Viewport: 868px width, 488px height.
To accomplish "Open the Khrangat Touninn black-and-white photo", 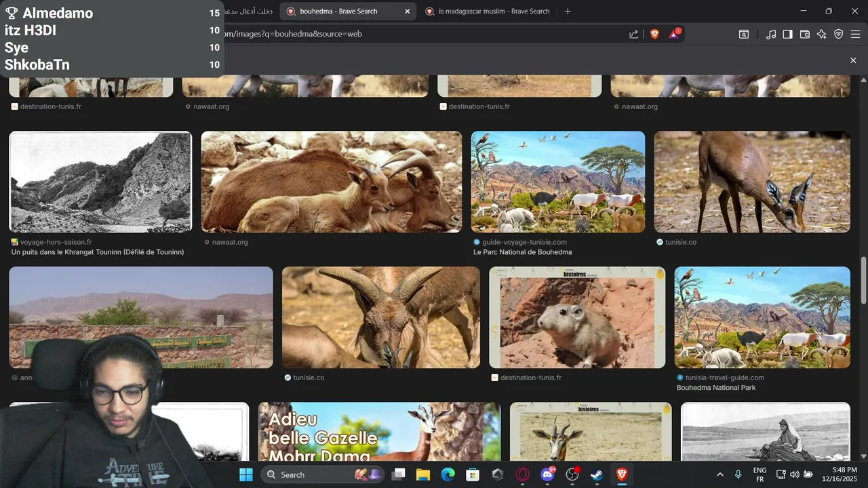I will click(100, 182).
